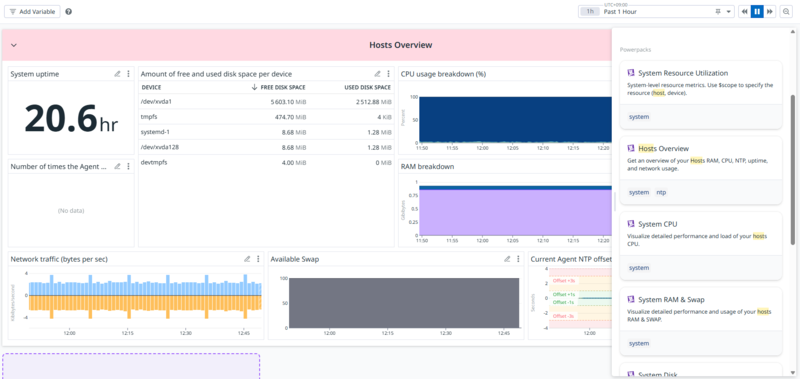The image size is (800, 379).
Task: Click the 1h time shortcut badge
Action: click(590, 11)
